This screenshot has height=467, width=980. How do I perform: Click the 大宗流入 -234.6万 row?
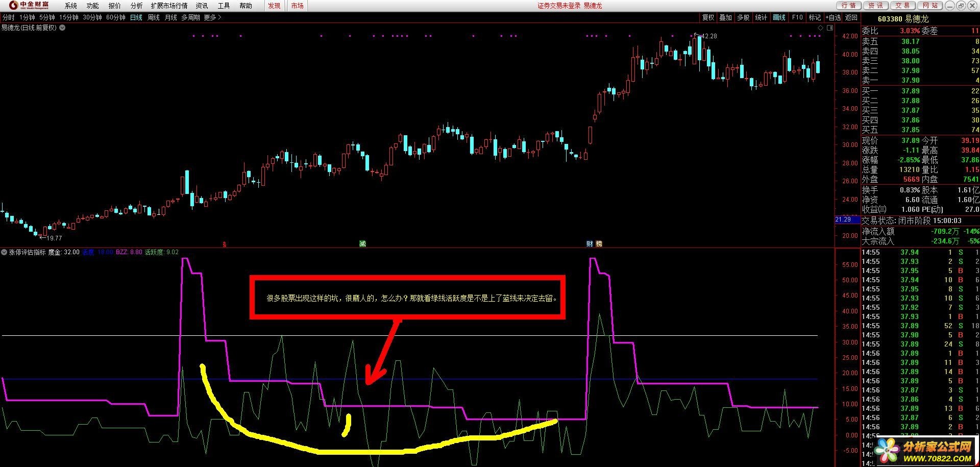(920, 241)
